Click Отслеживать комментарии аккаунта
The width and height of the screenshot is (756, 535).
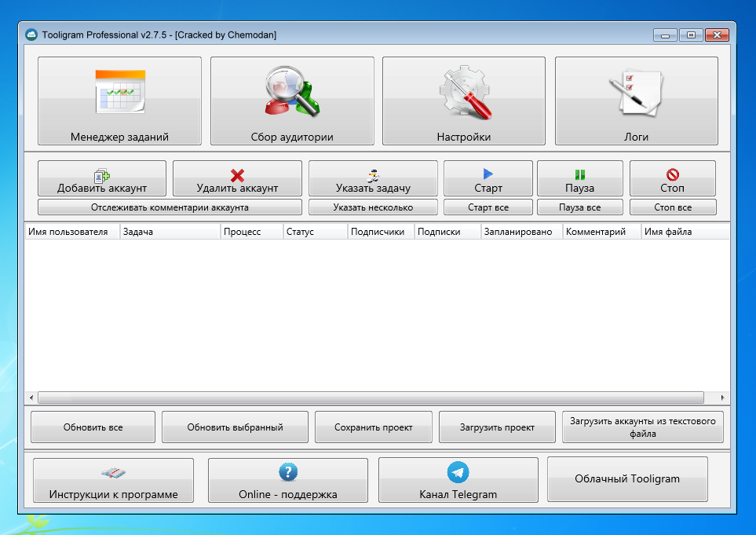coord(170,207)
